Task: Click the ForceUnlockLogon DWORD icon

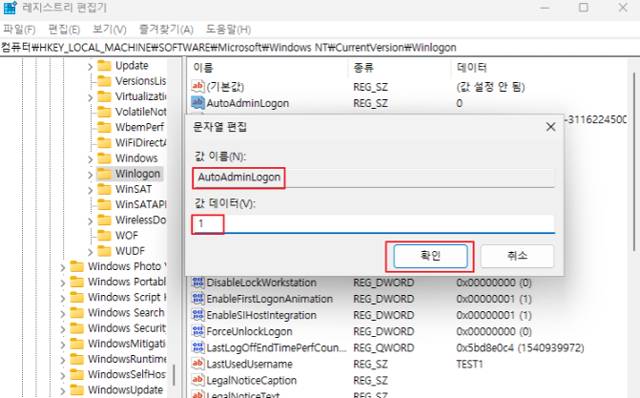Action: click(x=198, y=331)
